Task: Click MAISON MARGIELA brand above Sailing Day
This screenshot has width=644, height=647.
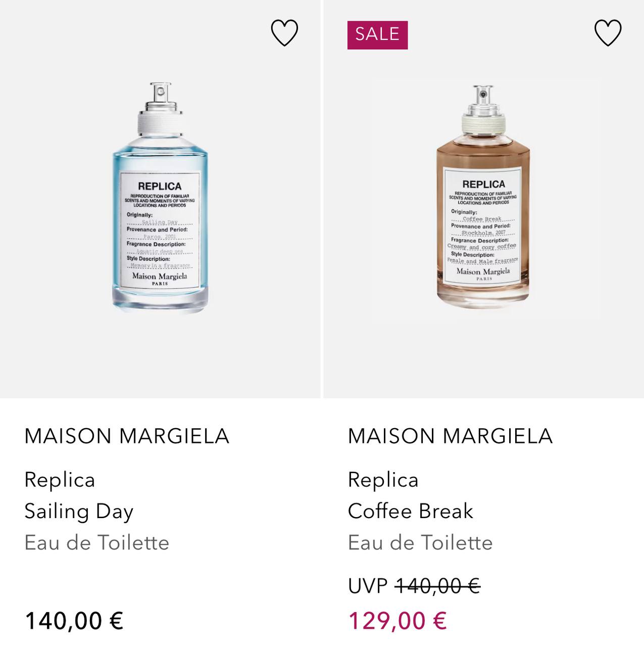Action: click(127, 436)
